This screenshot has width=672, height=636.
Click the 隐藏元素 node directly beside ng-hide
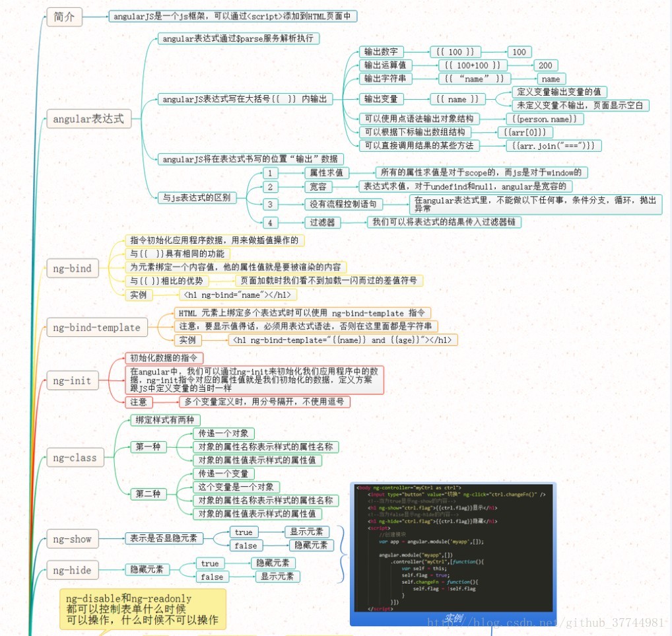point(147,569)
